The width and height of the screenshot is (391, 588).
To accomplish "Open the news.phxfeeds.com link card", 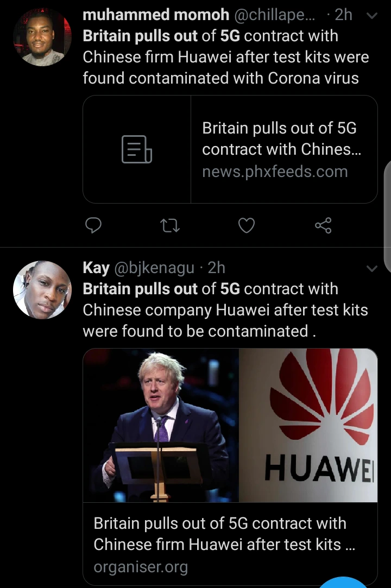I will pos(230,149).
